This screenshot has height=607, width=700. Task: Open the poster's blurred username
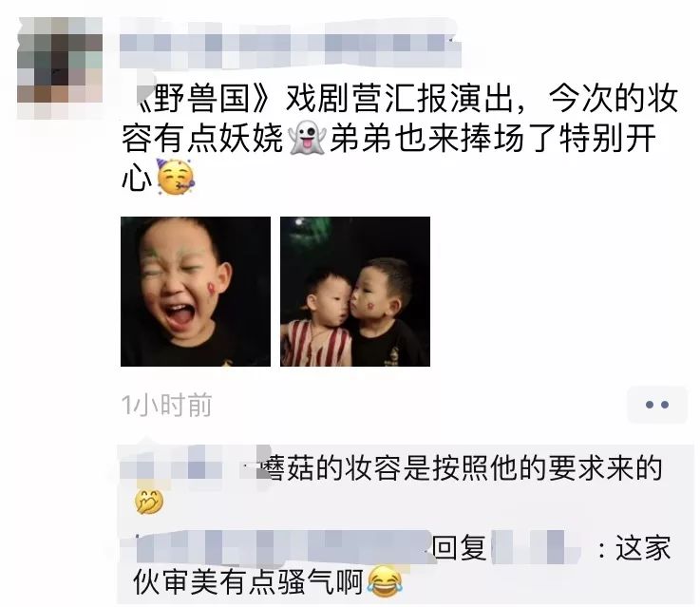291,44
